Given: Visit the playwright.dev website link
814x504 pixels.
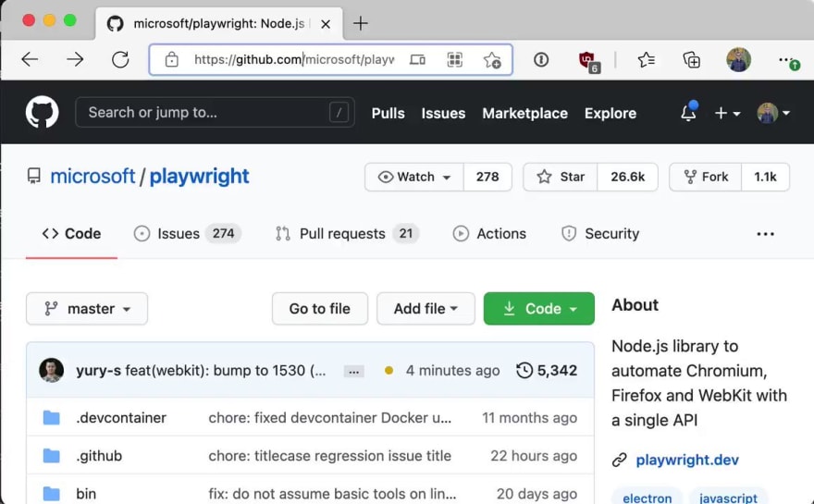Looking at the screenshot, I should pos(687,460).
